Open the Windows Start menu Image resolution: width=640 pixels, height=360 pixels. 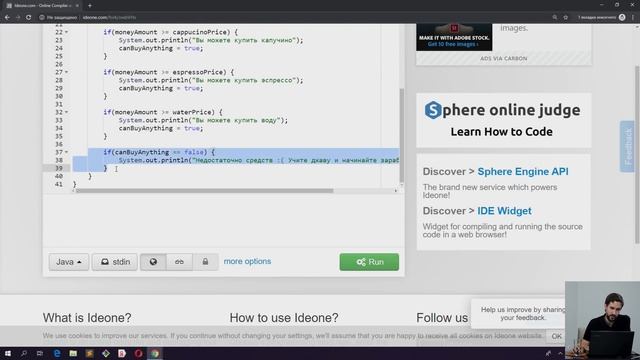pos(7,353)
